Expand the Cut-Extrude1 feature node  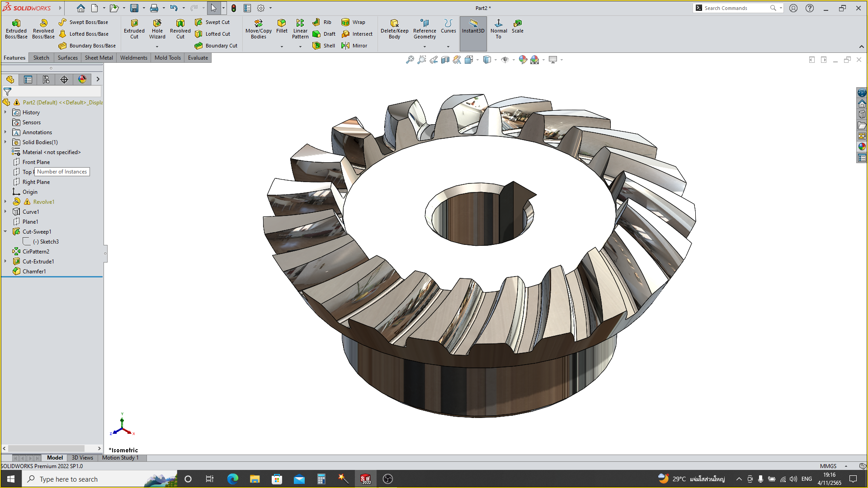(5, 261)
